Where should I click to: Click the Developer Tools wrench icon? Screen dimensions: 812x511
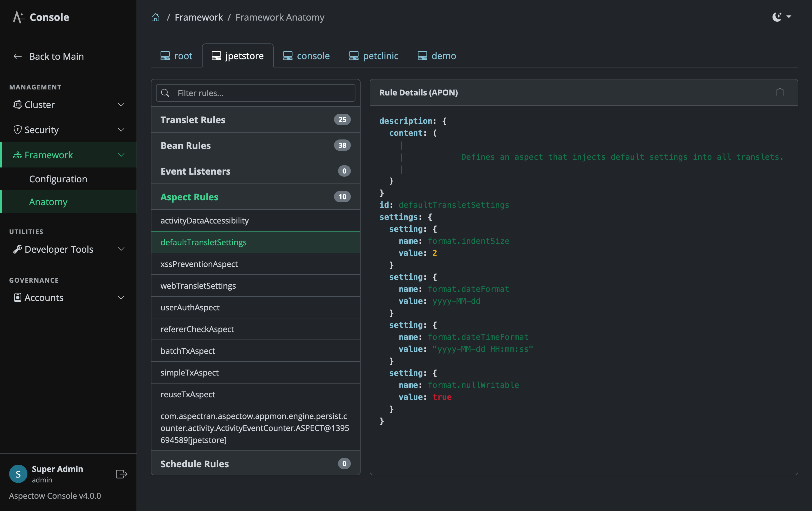[17, 249]
